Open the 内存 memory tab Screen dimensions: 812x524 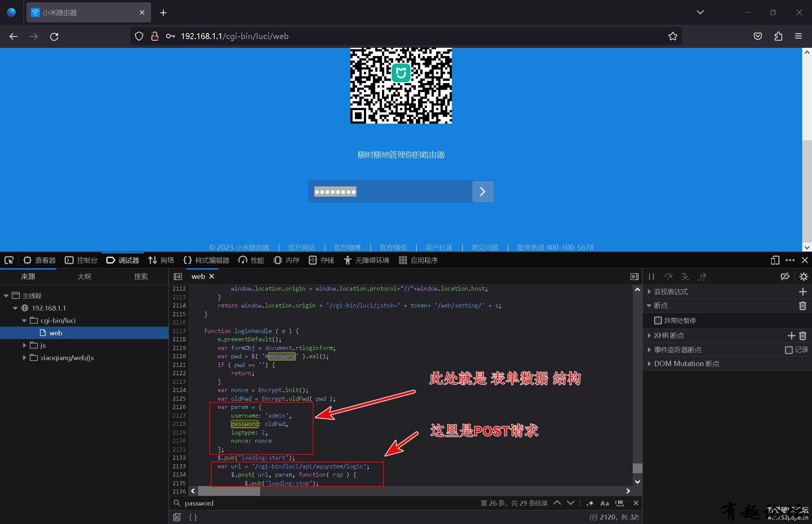pos(286,260)
